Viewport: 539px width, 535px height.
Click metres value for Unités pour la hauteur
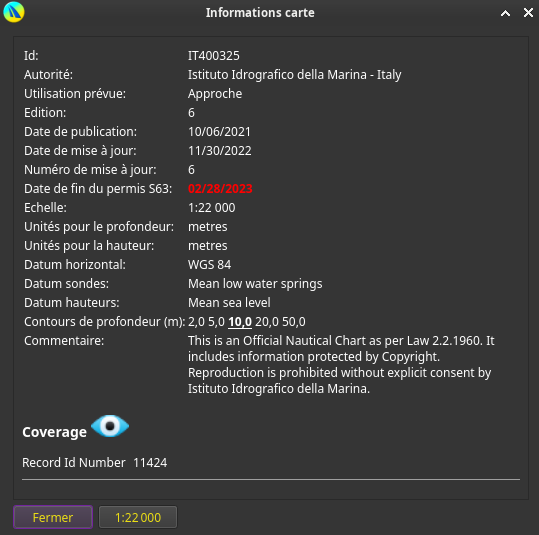pyautogui.click(x=208, y=246)
